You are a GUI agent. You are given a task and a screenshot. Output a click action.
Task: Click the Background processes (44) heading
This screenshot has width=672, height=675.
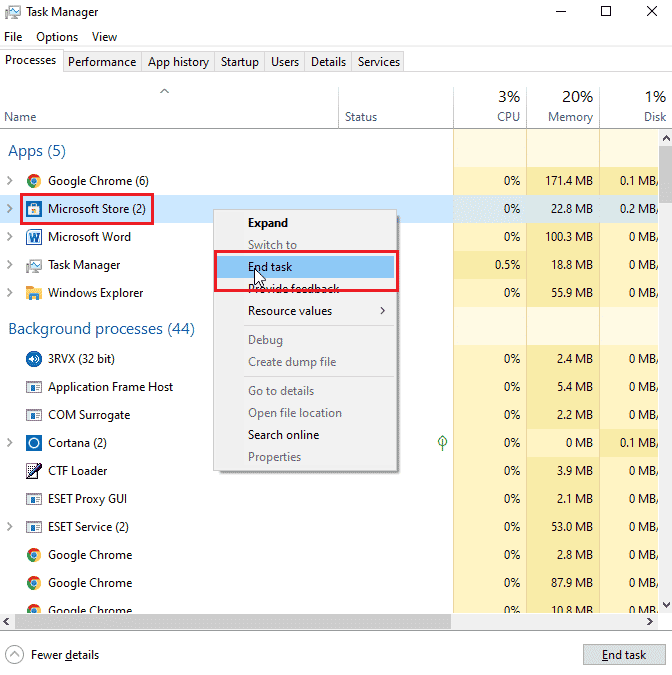(102, 328)
